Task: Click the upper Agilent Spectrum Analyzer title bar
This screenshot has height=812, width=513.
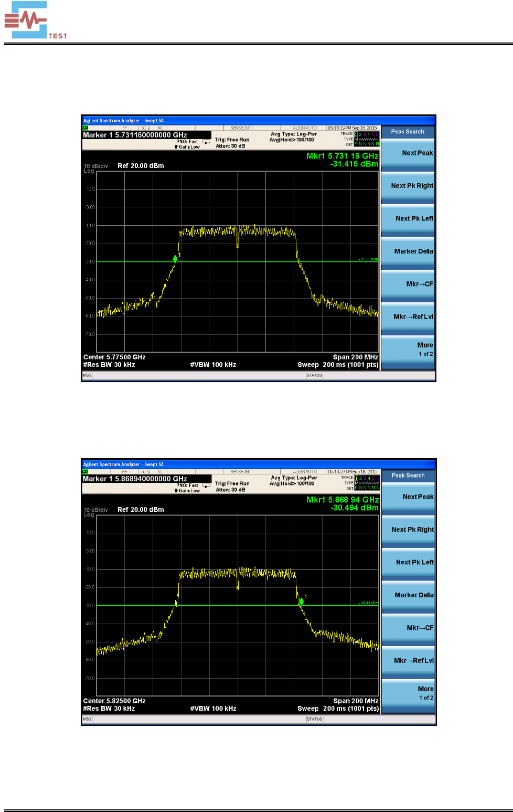Action: point(258,121)
